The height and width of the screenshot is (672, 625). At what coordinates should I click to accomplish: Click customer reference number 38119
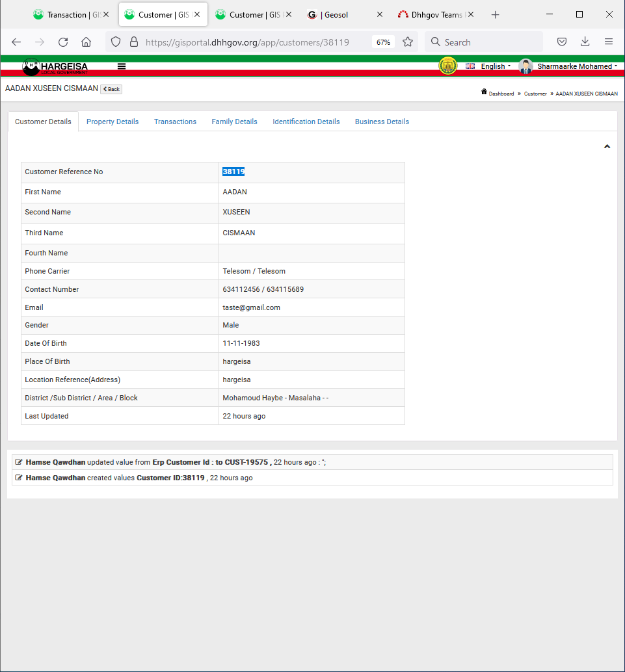coord(233,172)
